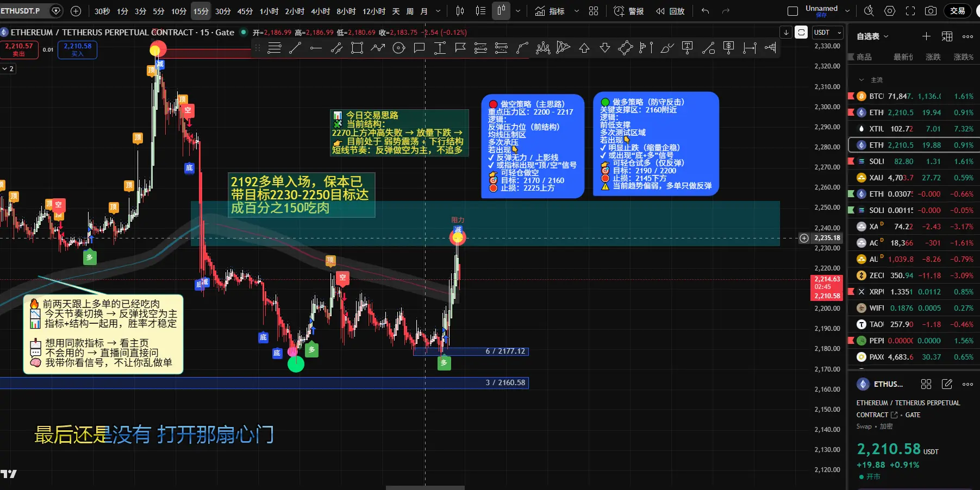Toggle scroll-to-latest down arrow button

tap(786, 33)
